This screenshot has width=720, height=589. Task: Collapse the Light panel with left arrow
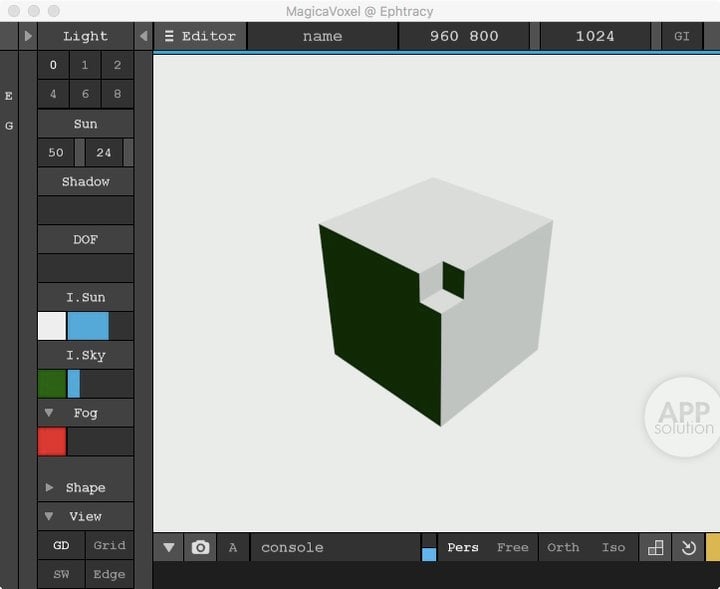(x=144, y=36)
